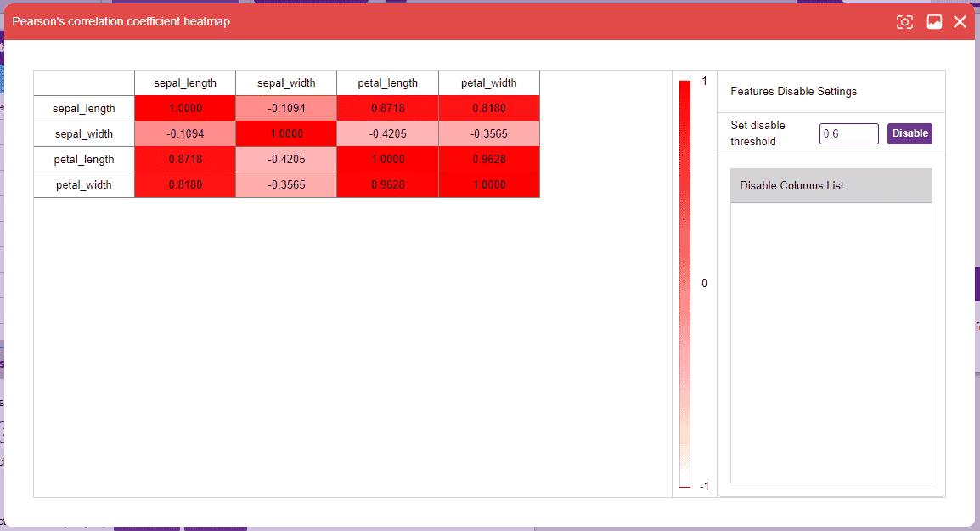
Task: Click the diagonal 1.0000 cell for petal_width
Action: tap(489, 184)
